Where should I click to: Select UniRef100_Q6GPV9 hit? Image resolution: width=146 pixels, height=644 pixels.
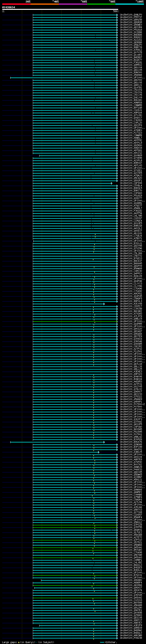131,266
